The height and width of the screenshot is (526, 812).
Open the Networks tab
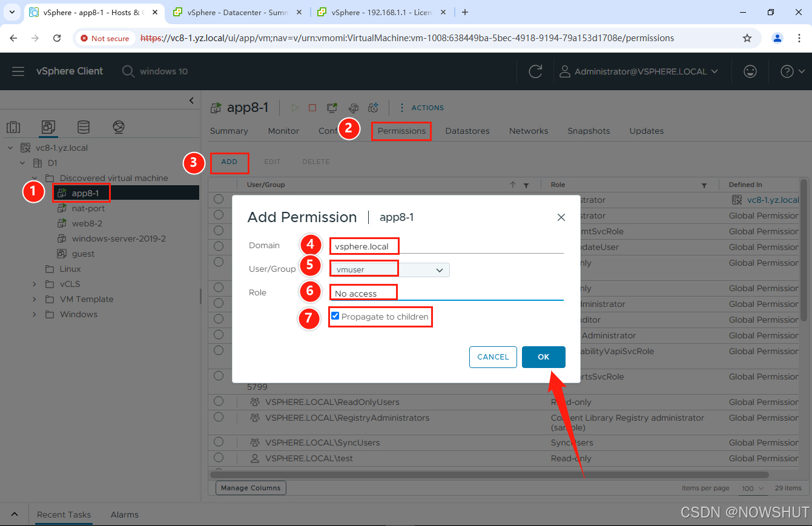pyautogui.click(x=529, y=131)
